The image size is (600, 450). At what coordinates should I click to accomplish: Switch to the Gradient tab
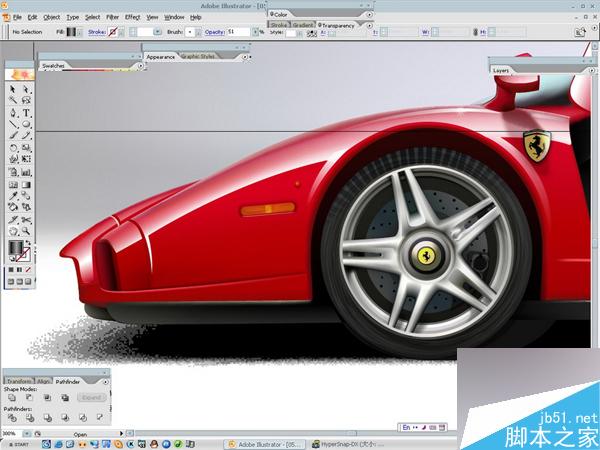pos(304,23)
